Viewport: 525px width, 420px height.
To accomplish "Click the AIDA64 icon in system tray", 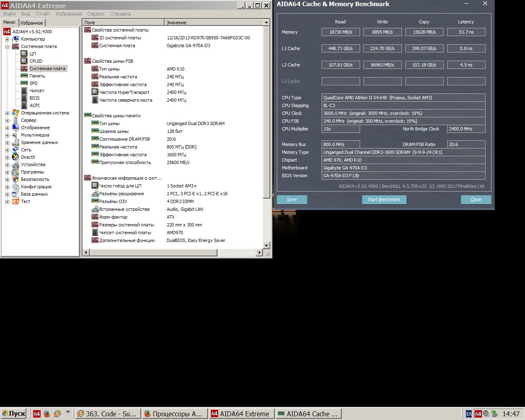I will pos(478,414).
